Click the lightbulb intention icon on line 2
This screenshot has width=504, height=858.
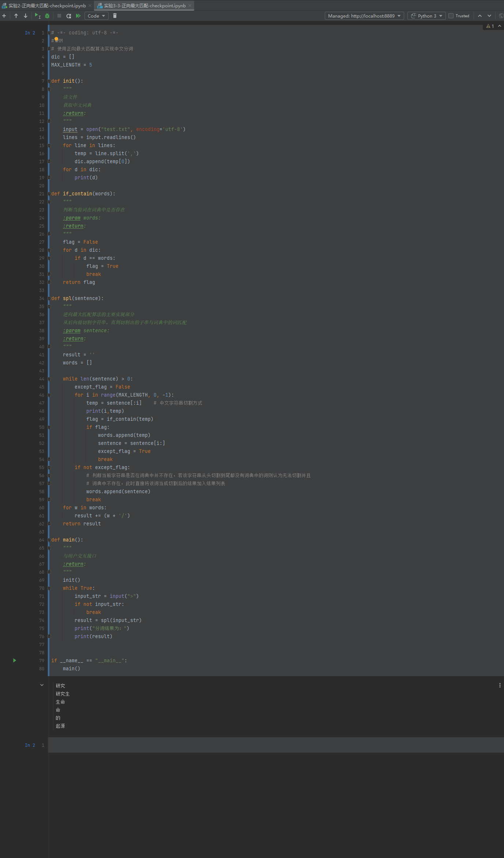pyautogui.click(x=56, y=40)
